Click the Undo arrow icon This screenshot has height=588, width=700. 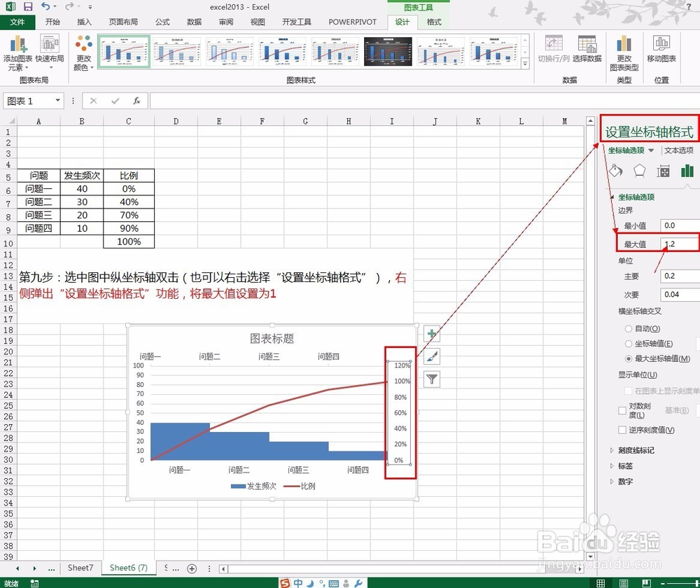[45, 6]
